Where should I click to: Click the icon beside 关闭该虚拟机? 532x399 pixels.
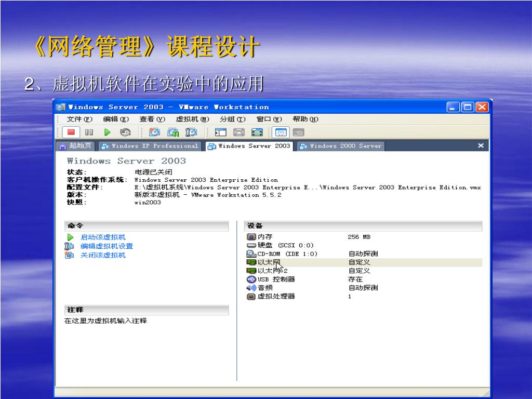[x=69, y=255]
